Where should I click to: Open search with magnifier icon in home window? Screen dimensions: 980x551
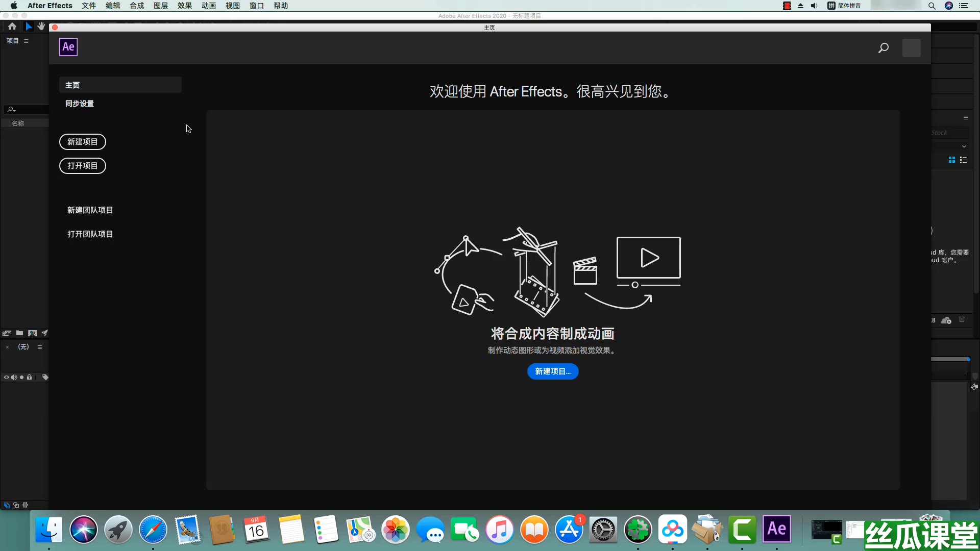tap(884, 48)
